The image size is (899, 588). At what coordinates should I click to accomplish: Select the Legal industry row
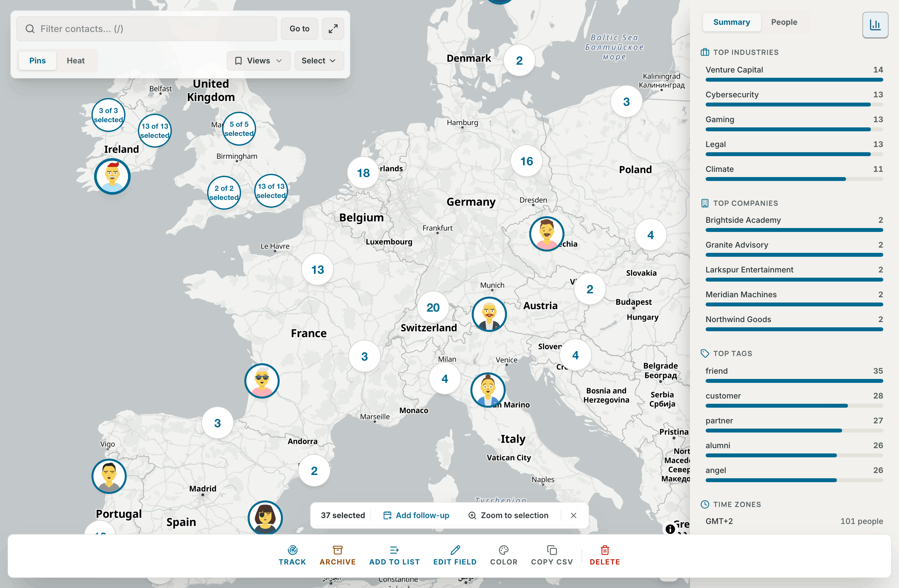[794, 148]
